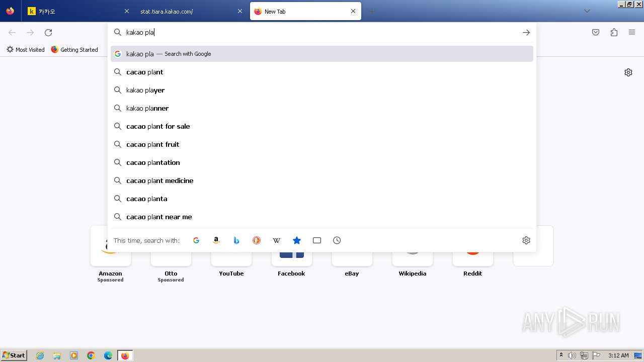Screen dimensions: 644x362
Task: Open media player taskbar icon
Action: 74,355
